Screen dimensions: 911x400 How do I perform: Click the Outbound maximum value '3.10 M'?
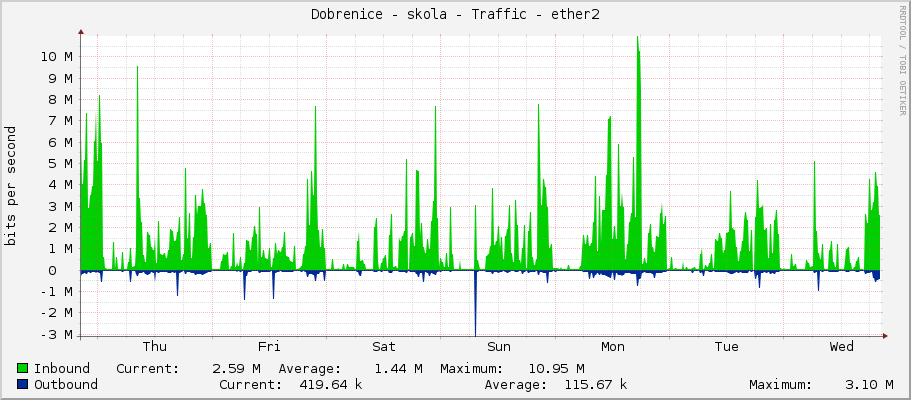(869, 384)
